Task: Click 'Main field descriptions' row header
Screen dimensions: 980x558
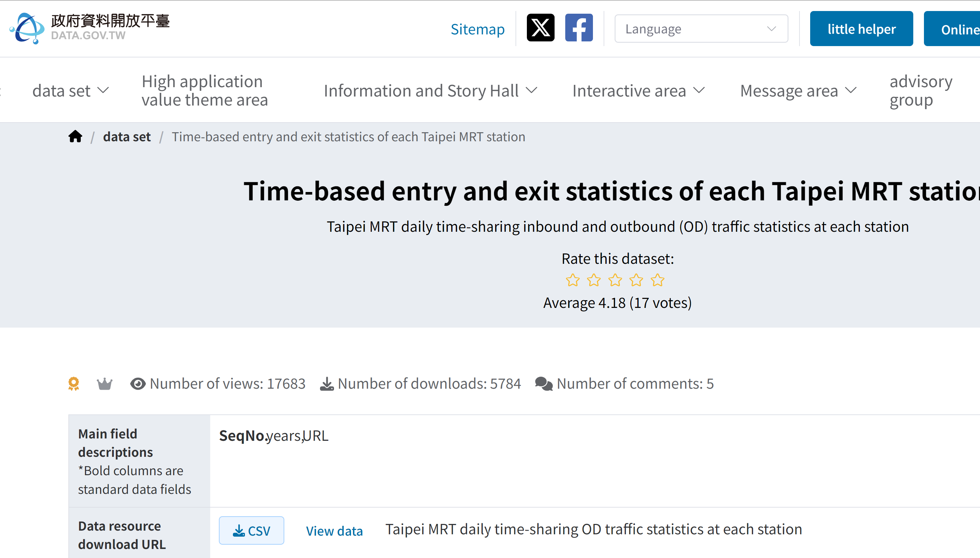Action: tap(139, 461)
